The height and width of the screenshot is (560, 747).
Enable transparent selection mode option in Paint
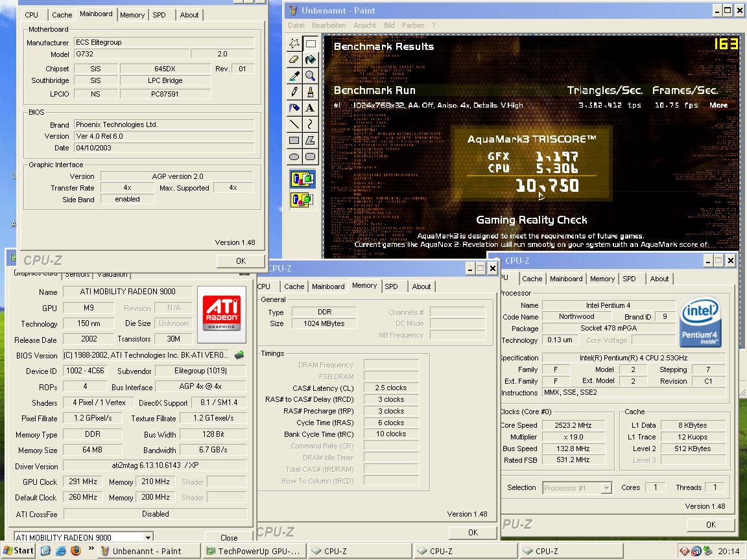coord(303,199)
